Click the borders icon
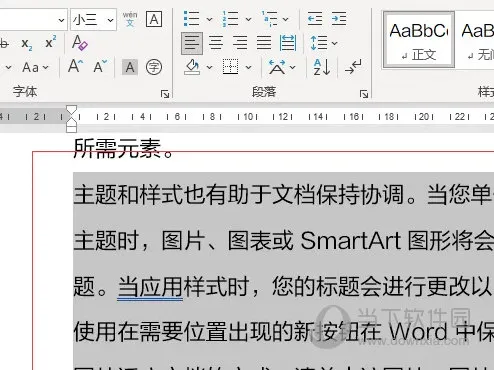This screenshot has width=494, height=370. [230, 67]
